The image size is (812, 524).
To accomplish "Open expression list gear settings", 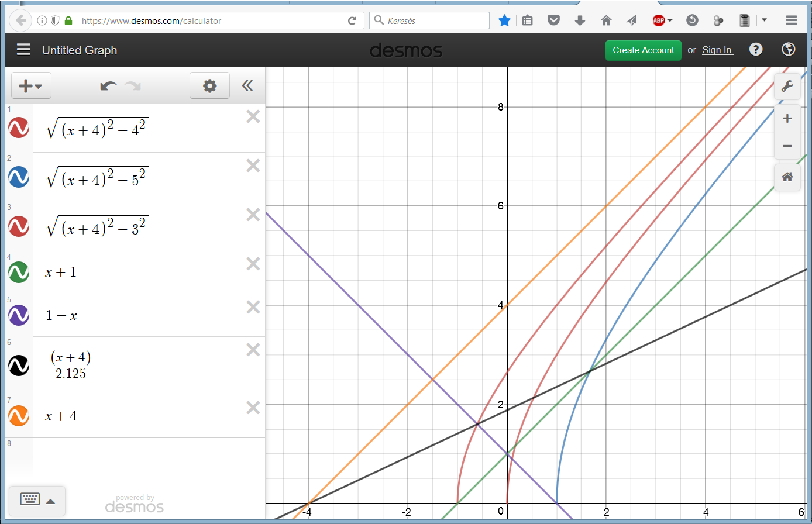I will [x=209, y=87].
